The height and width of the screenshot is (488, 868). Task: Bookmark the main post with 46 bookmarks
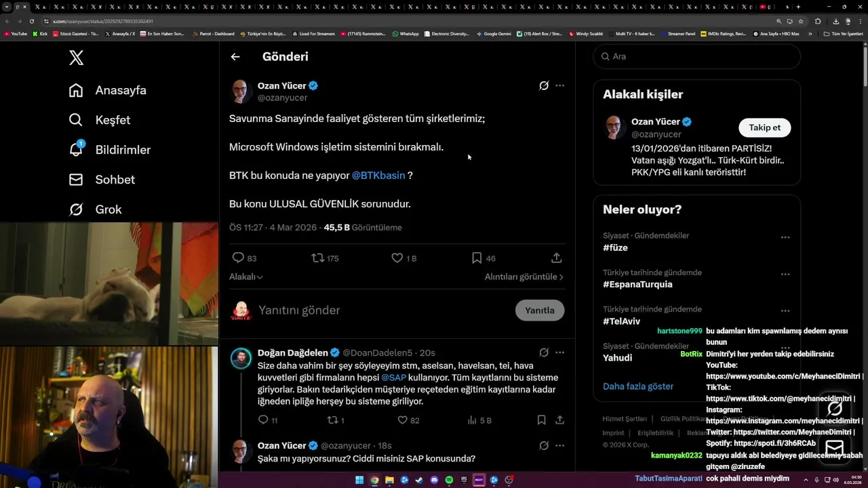pos(484,258)
